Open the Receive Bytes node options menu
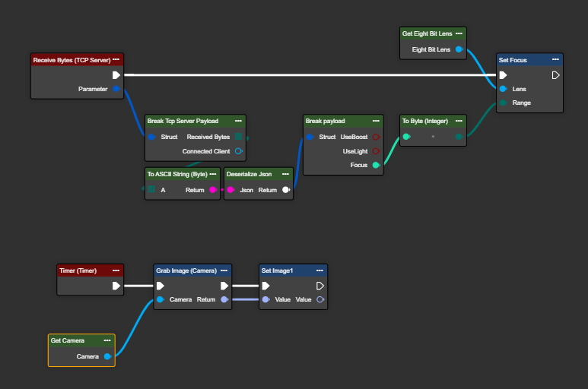Image resolution: width=588 pixels, height=389 pixels. tap(116, 59)
